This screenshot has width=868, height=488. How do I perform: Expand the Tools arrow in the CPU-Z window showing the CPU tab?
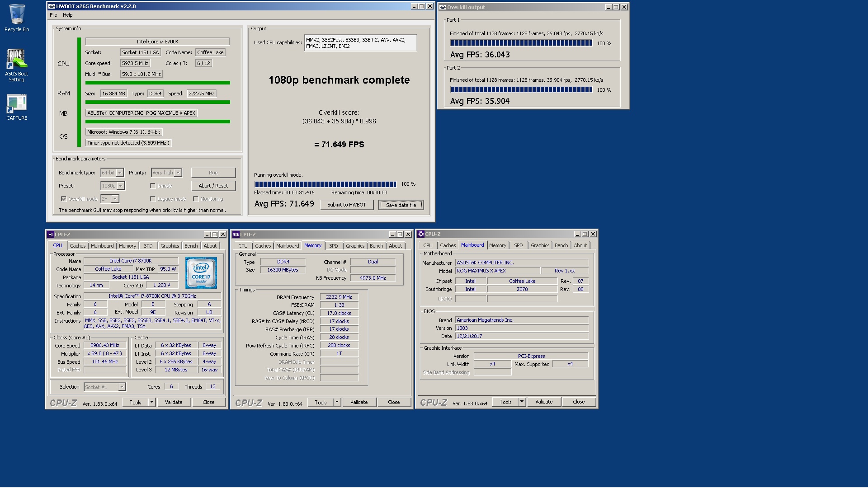[x=152, y=402]
